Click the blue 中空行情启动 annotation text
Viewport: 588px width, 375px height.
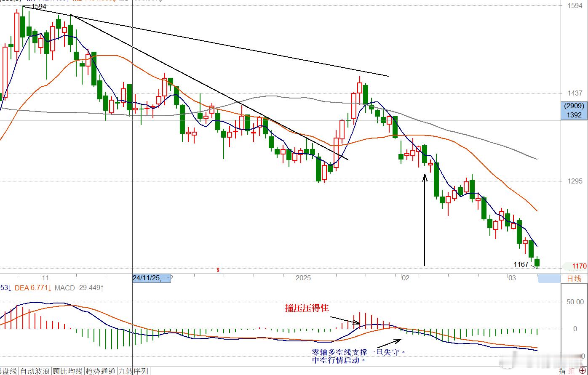339,360
